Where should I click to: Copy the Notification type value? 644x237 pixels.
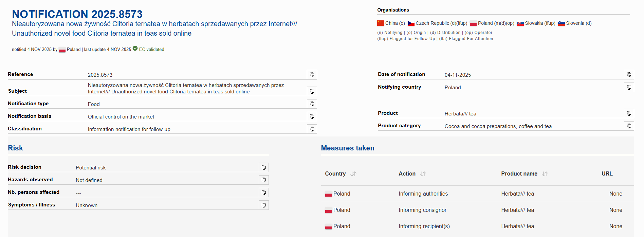(312, 104)
